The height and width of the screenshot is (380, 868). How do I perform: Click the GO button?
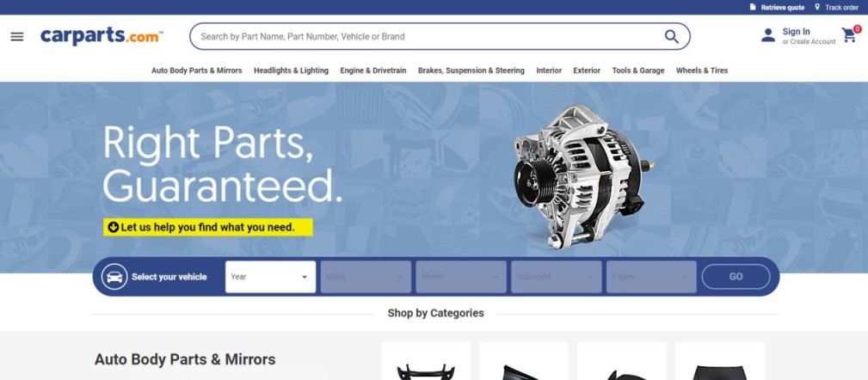[736, 277]
